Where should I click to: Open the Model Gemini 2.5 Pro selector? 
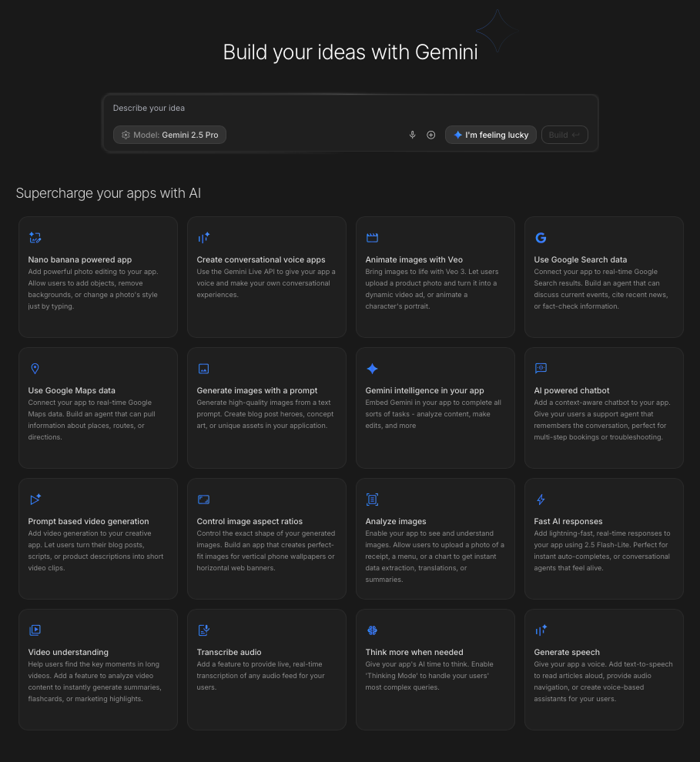click(x=169, y=135)
